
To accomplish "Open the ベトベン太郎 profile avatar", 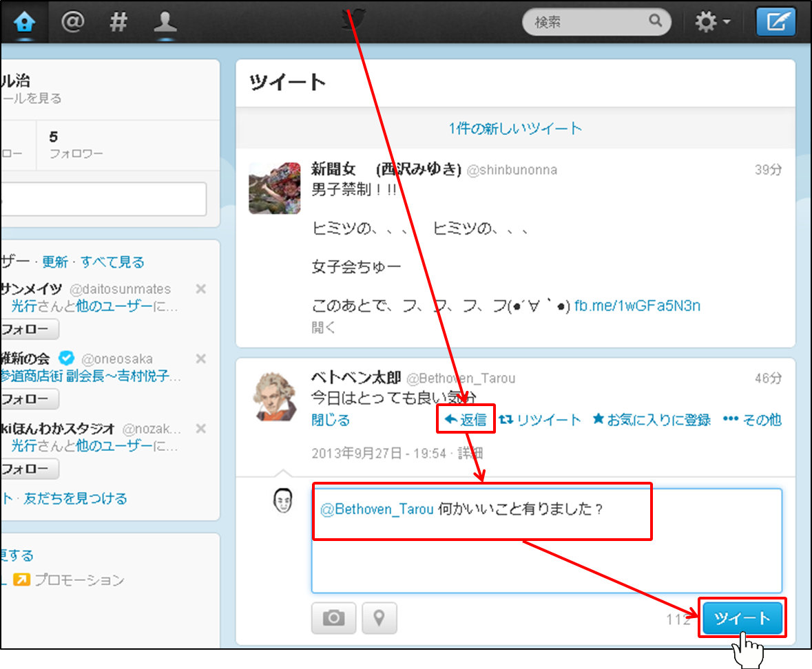I will click(274, 397).
